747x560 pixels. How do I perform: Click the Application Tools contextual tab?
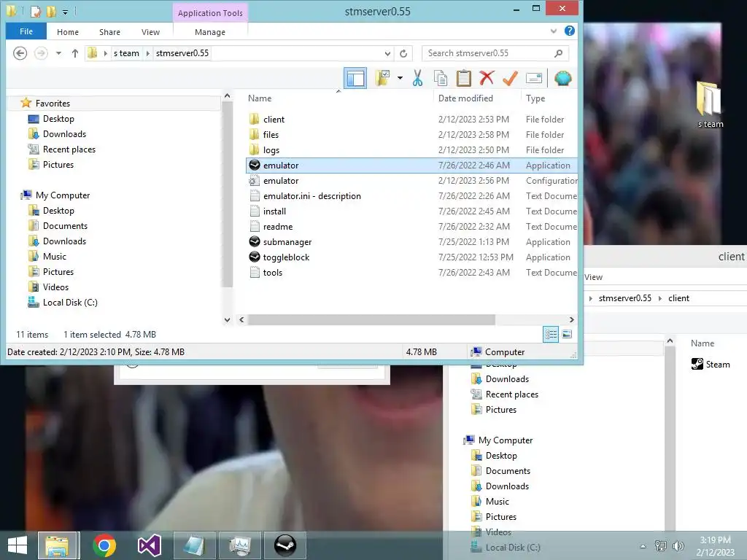tap(210, 13)
